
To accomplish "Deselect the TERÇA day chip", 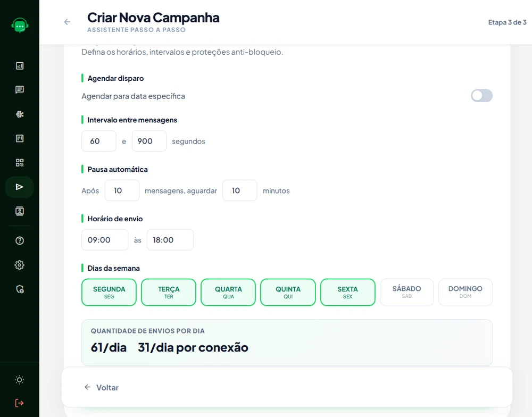I will pos(169,292).
